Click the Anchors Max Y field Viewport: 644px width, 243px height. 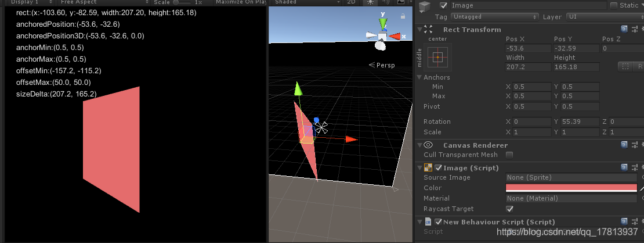(x=580, y=96)
